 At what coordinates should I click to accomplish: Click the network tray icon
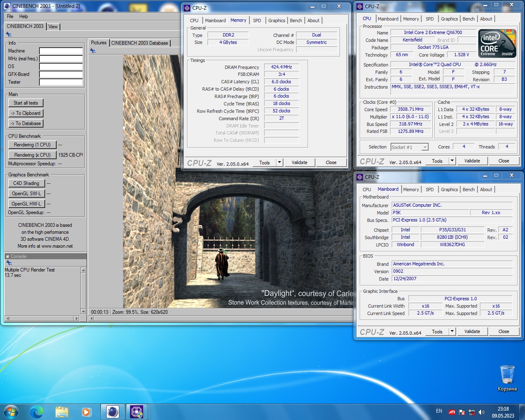click(x=472, y=412)
